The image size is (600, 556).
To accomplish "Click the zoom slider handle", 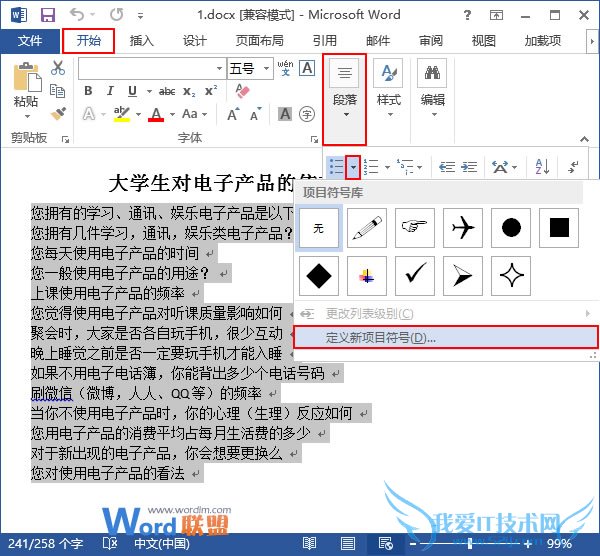I will pyautogui.click(x=470, y=543).
